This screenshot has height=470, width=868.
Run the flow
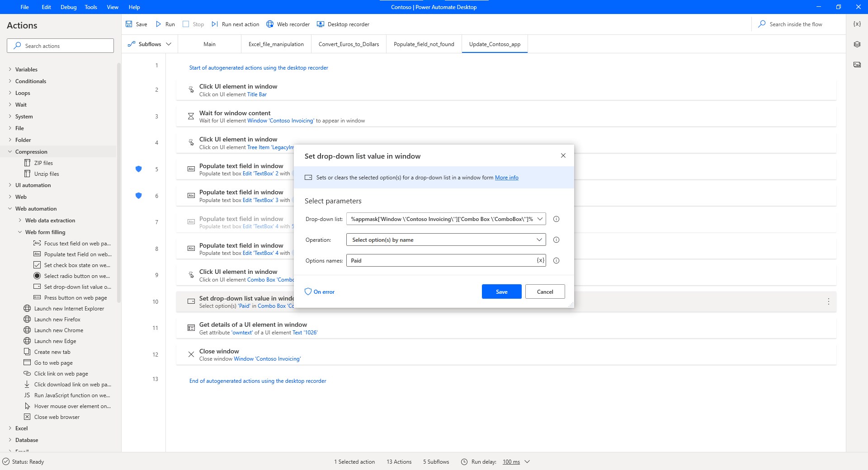point(165,24)
